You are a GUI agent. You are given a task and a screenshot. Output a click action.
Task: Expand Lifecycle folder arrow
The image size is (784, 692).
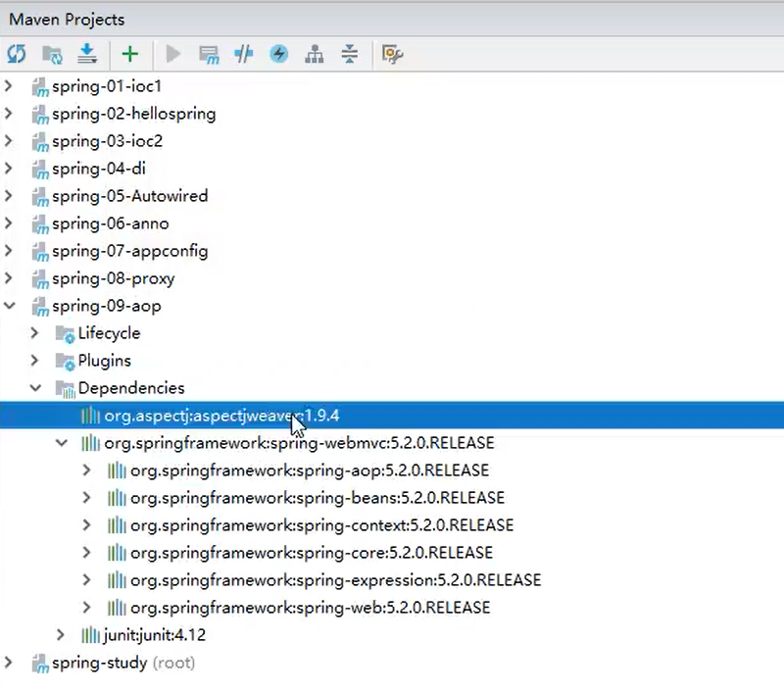tap(34, 333)
